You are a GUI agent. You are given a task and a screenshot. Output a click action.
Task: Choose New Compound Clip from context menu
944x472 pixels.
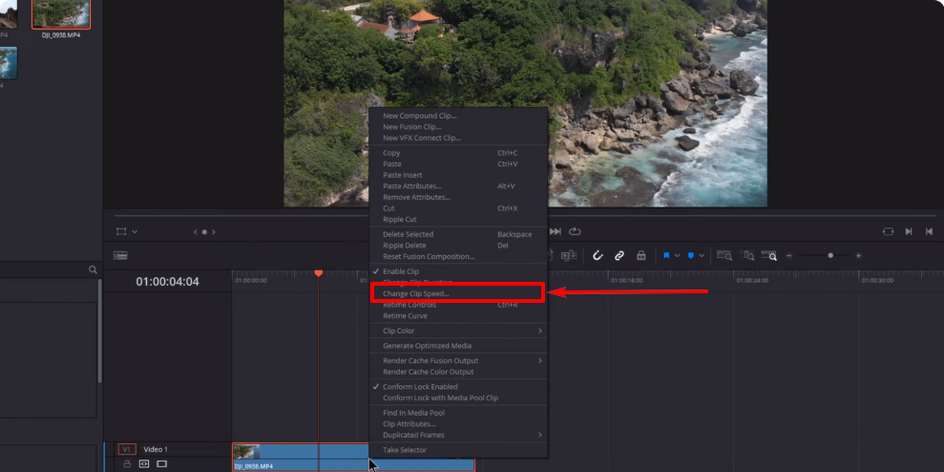pos(458,116)
